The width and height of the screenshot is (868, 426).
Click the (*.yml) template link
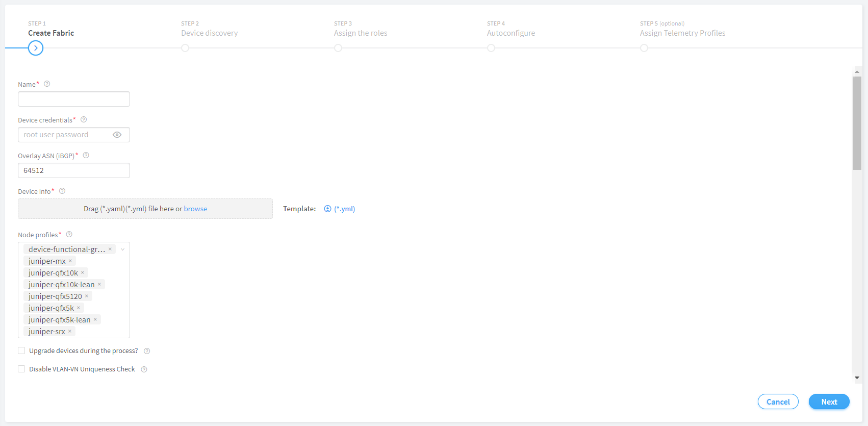point(345,209)
